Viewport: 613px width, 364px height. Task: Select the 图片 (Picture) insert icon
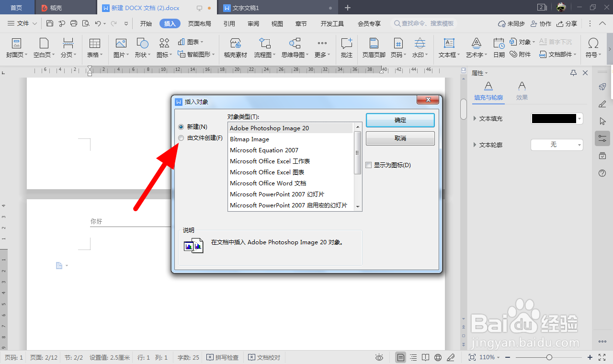tap(120, 48)
